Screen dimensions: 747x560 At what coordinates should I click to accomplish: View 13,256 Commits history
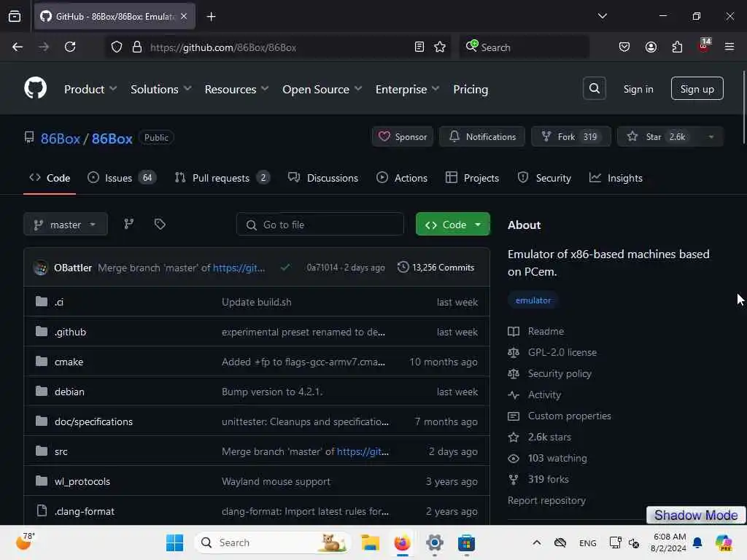(436, 267)
